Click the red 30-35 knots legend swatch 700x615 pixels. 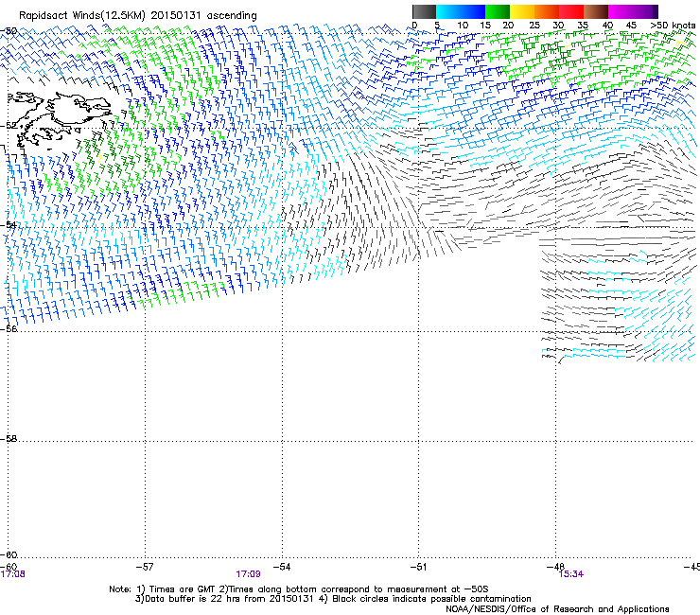click(x=571, y=11)
